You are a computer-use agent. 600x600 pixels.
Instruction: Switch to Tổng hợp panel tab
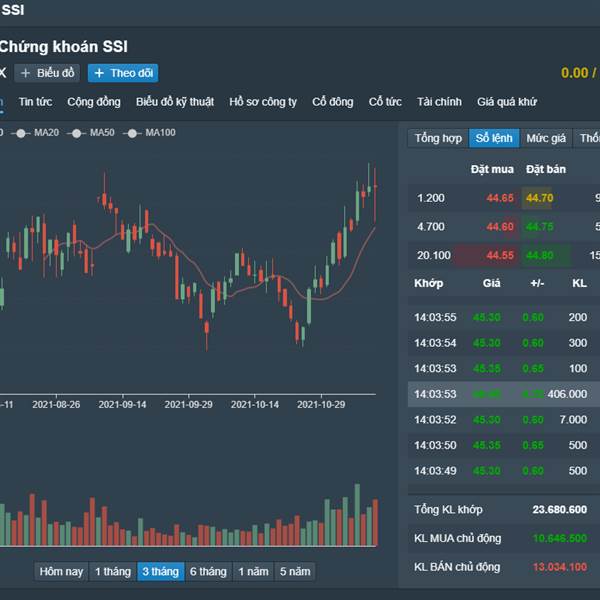pyautogui.click(x=438, y=138)
